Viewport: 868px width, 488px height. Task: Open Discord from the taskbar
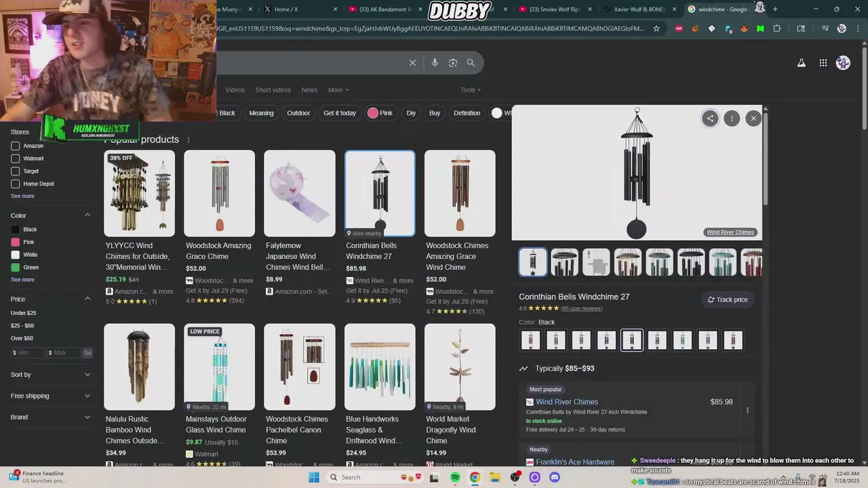point(555,477)
